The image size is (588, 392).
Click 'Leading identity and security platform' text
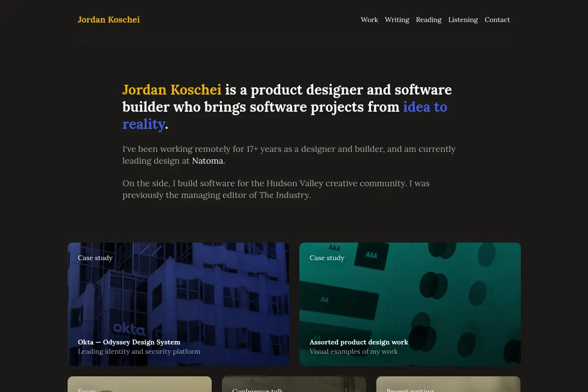139,351
